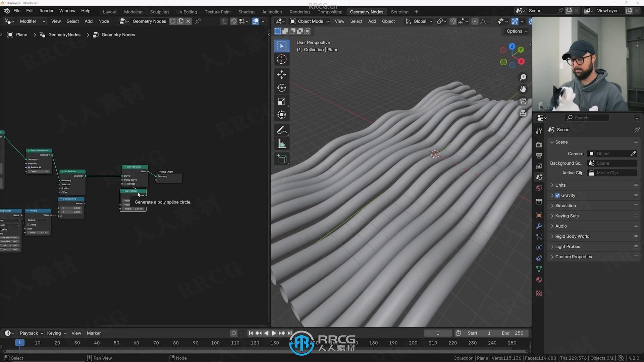644x362 pixels.
Task: Toggle the Gravity checkbox
Action: click(x=557, y=195)
